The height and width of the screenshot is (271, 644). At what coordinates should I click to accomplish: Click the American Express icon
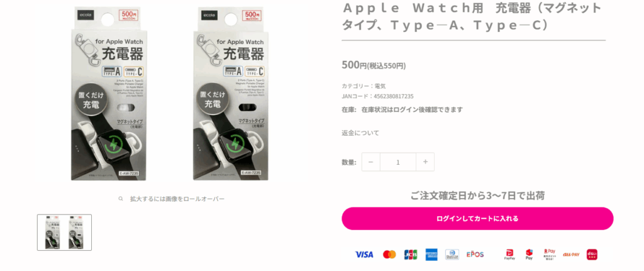click(x=431, y=255)
